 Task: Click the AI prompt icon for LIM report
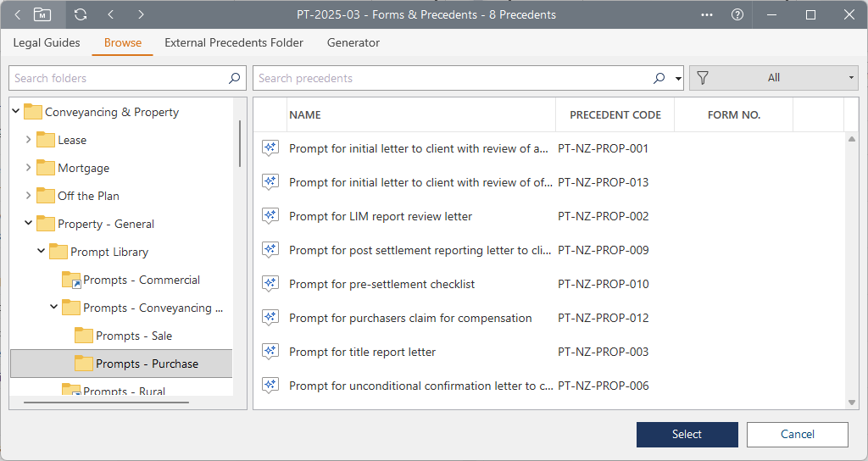[270, 216]
